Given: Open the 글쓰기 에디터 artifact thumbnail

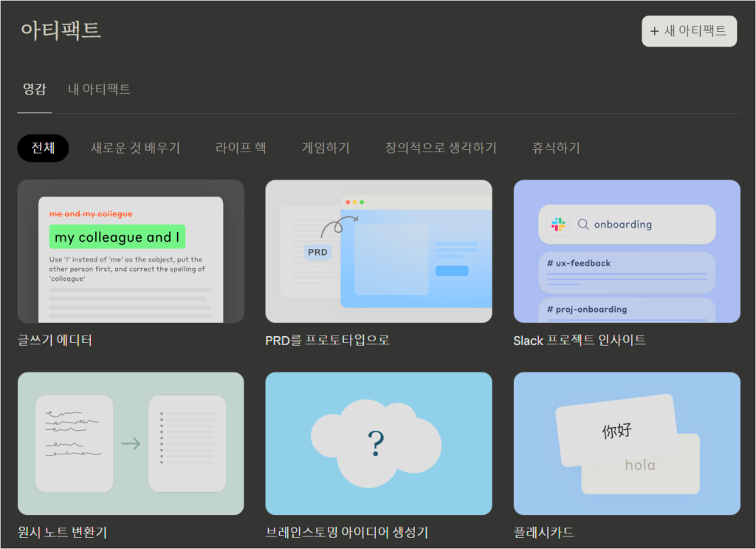Looking at the screenshot, I should click(x=131, y=251).
